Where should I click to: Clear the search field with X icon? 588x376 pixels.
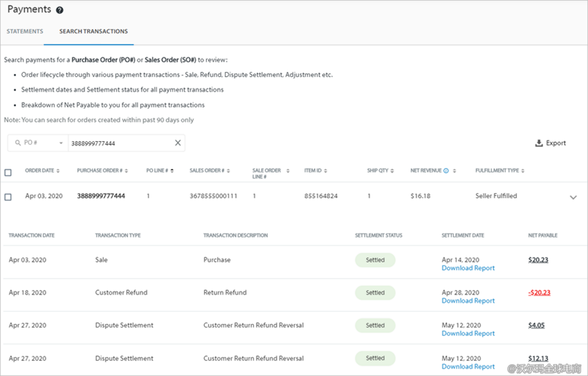pos(178,143)
